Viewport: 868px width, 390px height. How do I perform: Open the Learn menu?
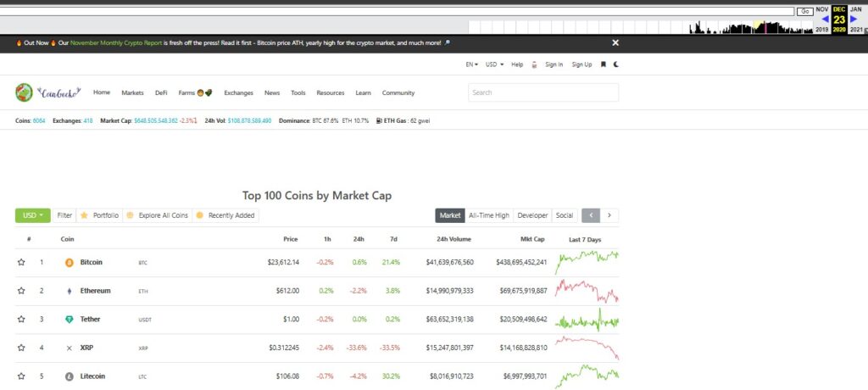tap(363, 92)
